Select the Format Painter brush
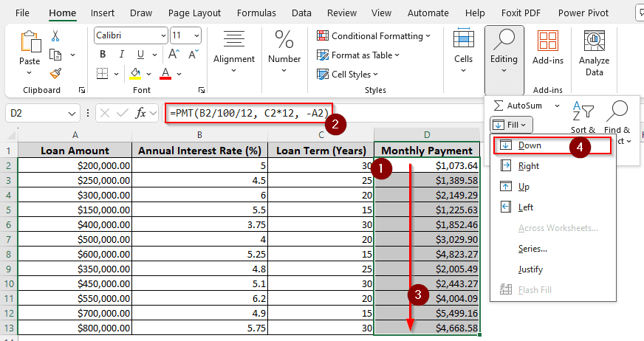Screen dimensions: 644x341 [x=55, y=74]
